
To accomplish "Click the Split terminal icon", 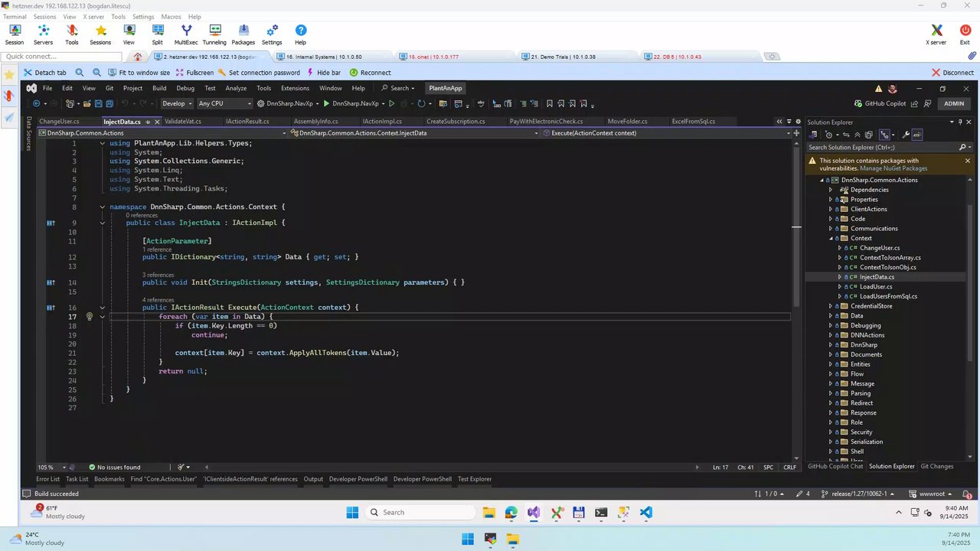I will (157, 34).
